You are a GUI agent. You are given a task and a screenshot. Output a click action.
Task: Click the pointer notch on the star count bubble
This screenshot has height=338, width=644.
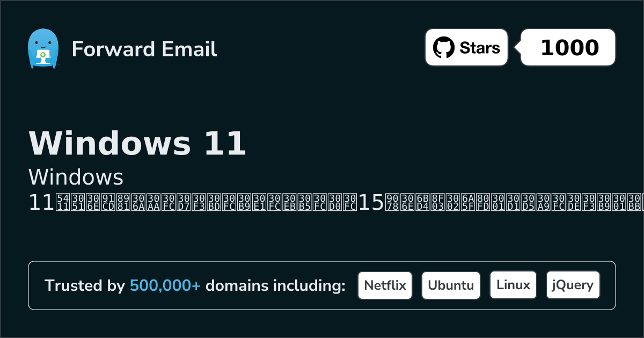517,48
